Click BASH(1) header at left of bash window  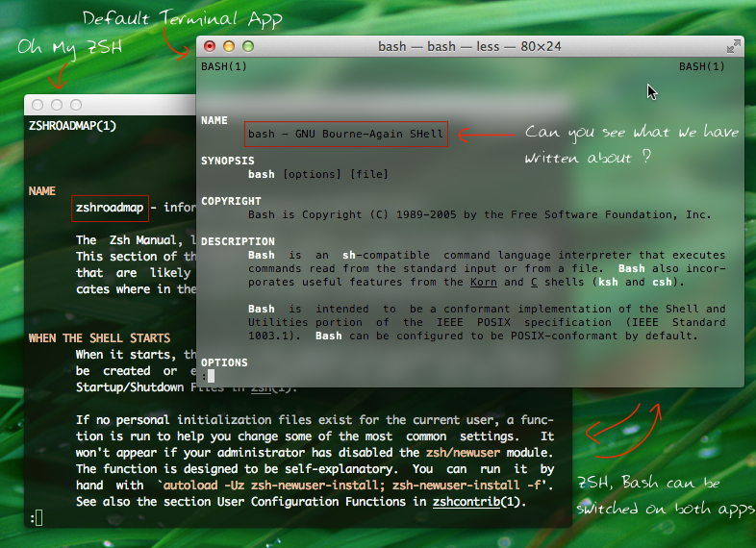(224, 66)
